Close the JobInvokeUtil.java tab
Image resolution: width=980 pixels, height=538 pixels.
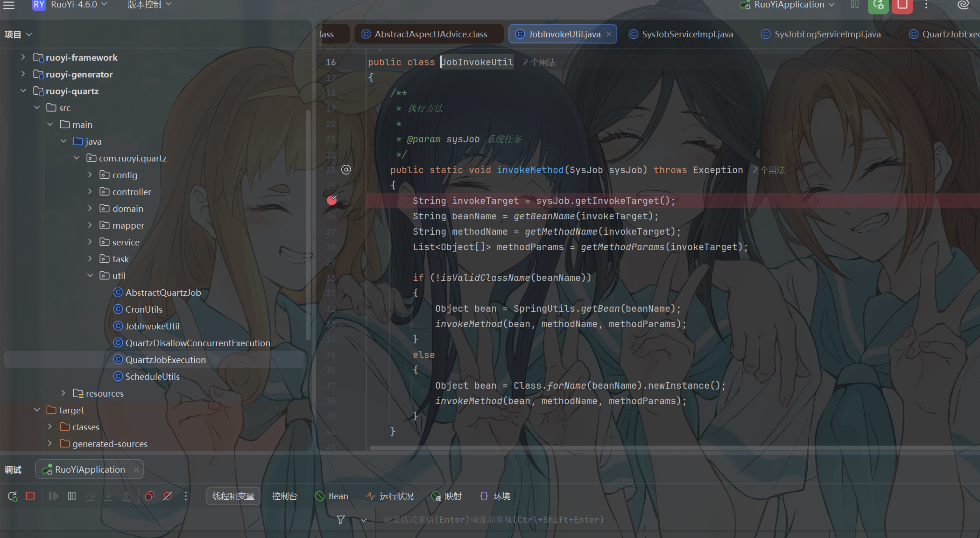[x=609, y=34]
